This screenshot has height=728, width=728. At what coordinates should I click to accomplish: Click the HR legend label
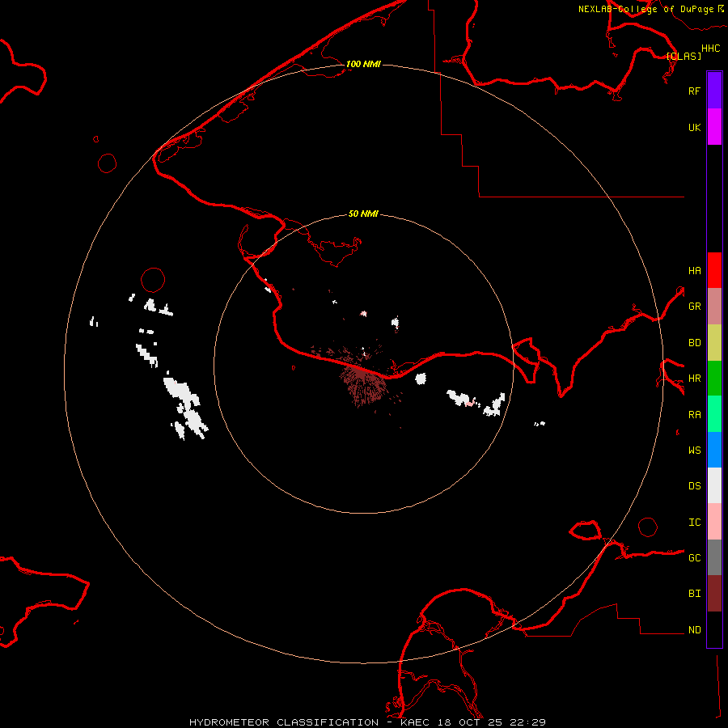tap(694, 378)
